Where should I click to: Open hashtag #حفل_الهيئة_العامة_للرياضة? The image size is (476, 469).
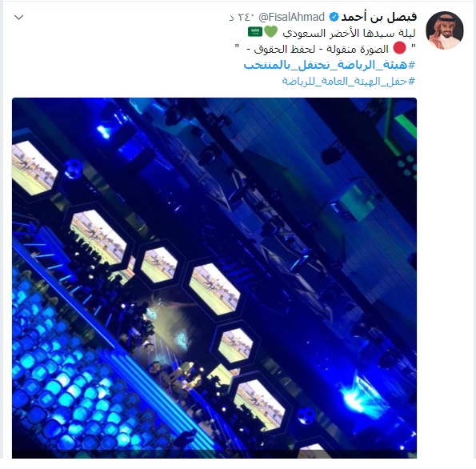click(x=349, y=81)
